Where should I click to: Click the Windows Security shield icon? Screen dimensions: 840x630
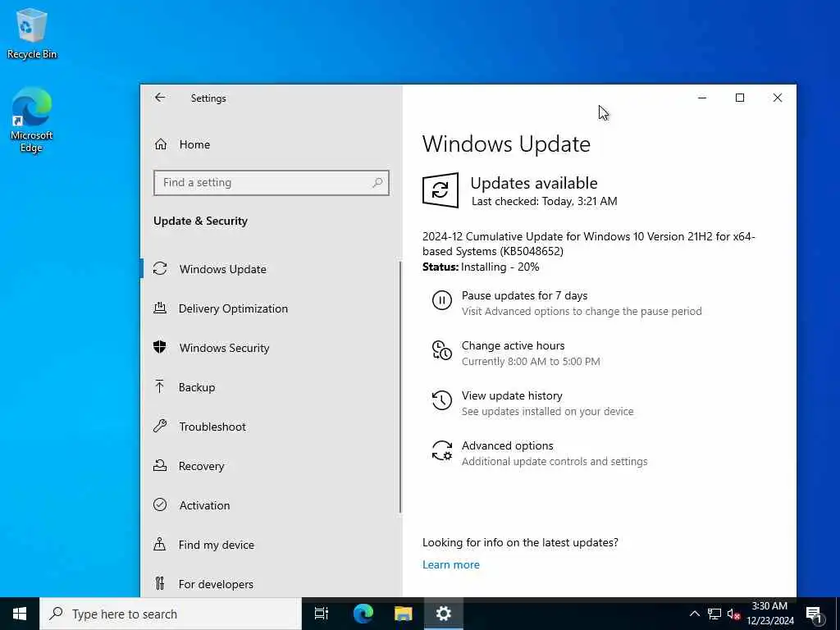coord(160,347)
